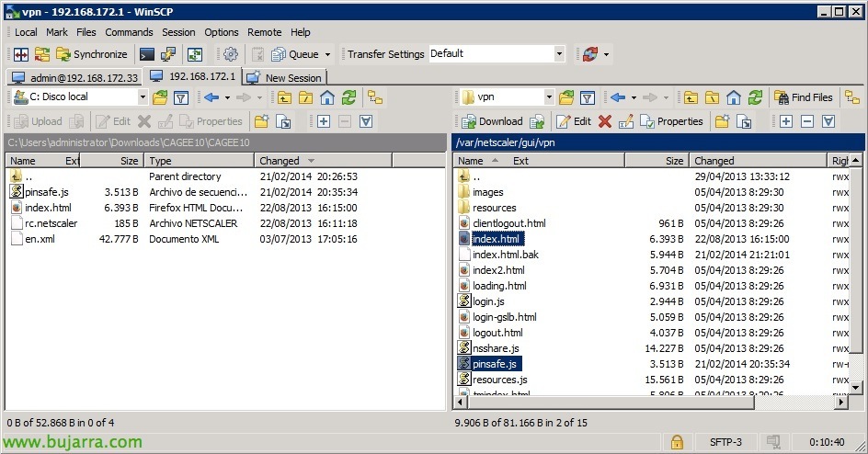Click local panel select files plus icon
Image resolution: width=868 pixels, height=454 pixels.
[x=324, y=121]
